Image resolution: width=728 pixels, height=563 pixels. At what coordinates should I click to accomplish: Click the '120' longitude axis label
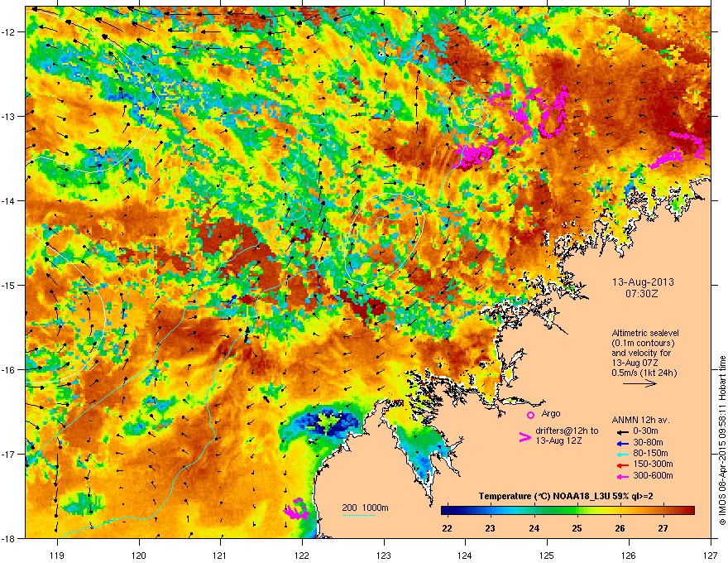coord(139,555)
